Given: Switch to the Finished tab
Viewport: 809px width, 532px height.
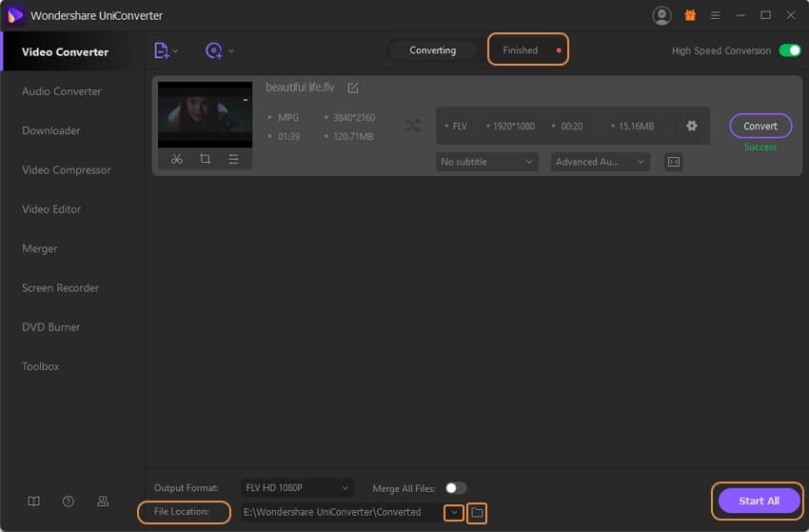Looking at the screenshot, I should 520,50.
